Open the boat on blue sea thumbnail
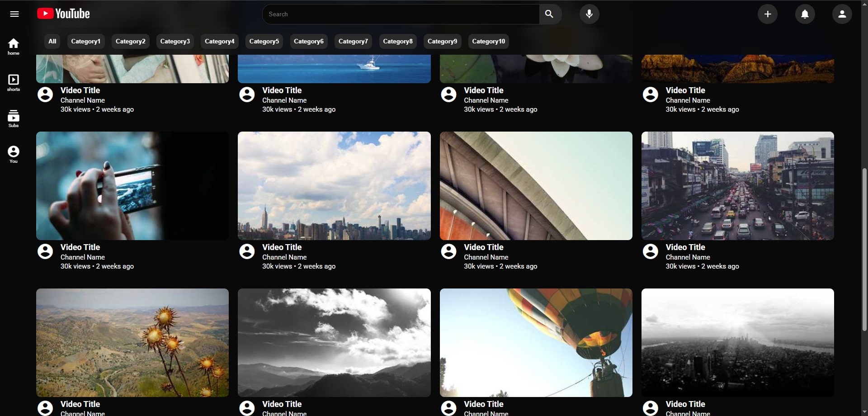868x416 pixels. pyautogui.click(x=334, y=69)
